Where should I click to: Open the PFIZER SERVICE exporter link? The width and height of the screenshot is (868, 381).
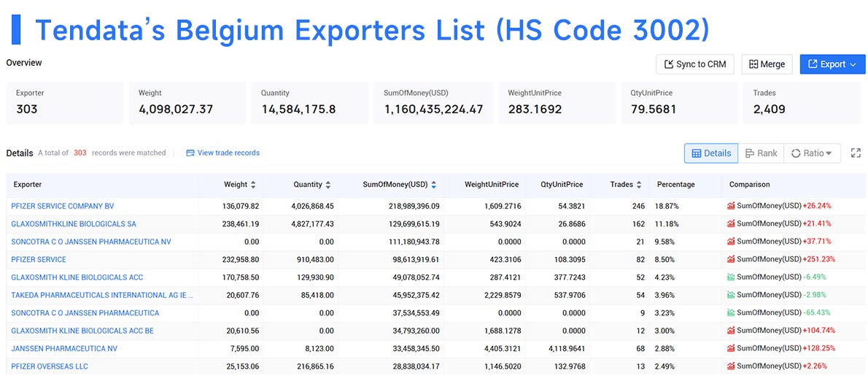(39, 259)
